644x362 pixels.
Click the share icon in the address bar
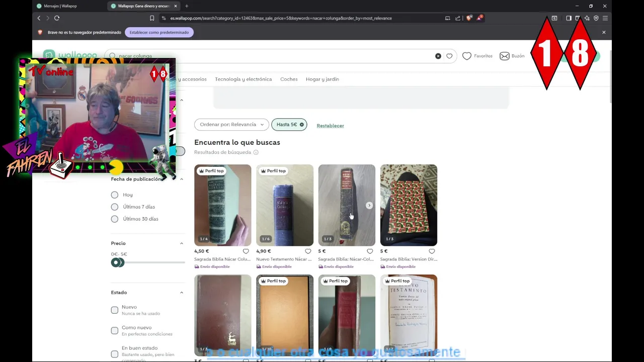(x=458, y=18)
